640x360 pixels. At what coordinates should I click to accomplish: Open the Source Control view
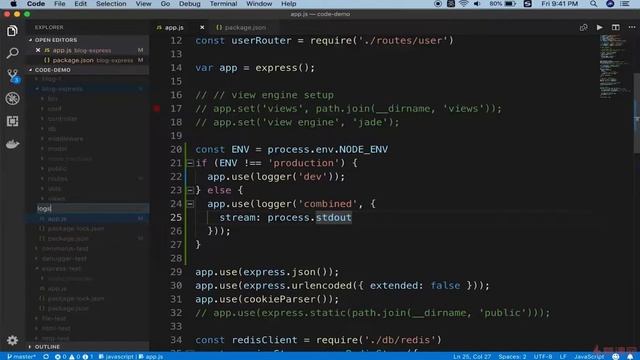click(13, 76)
